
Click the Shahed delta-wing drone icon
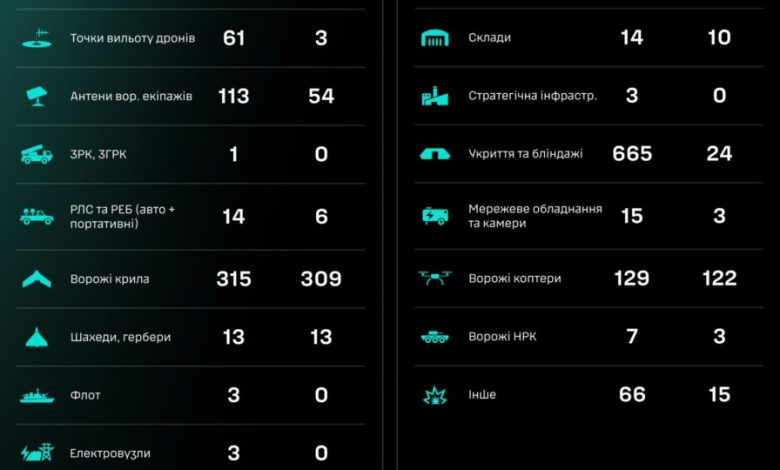point(37,337)
